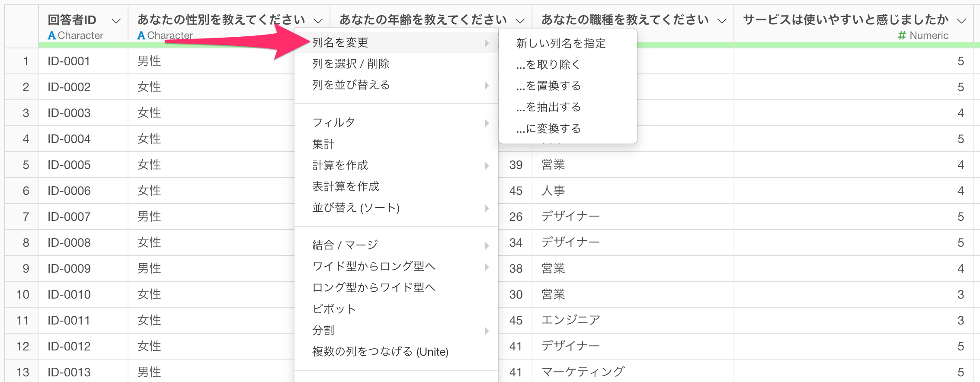Open the 職種 column header dropdown arrow

point(722,20)
